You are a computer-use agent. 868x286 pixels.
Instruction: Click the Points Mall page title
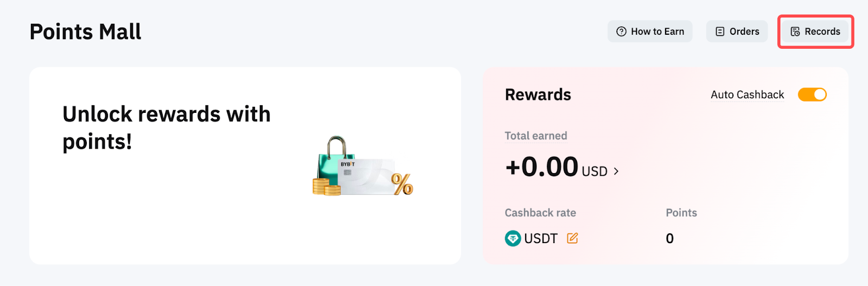(x=85, y=32)
